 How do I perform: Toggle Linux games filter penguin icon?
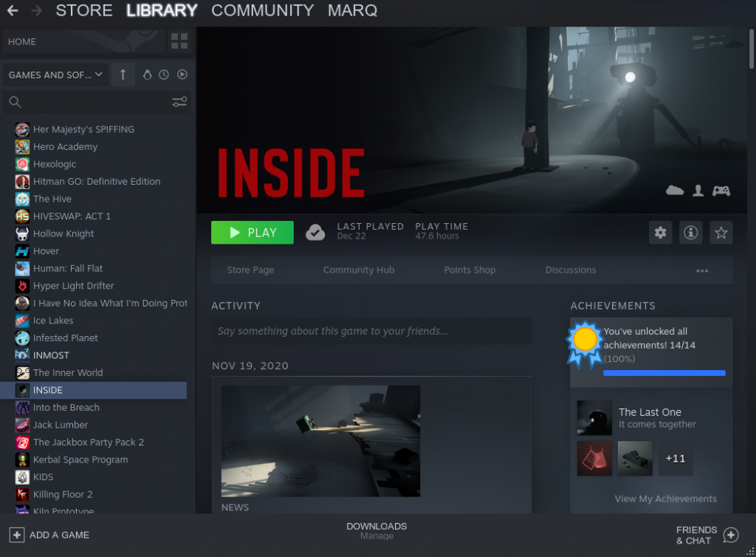(x=148, y=75)
